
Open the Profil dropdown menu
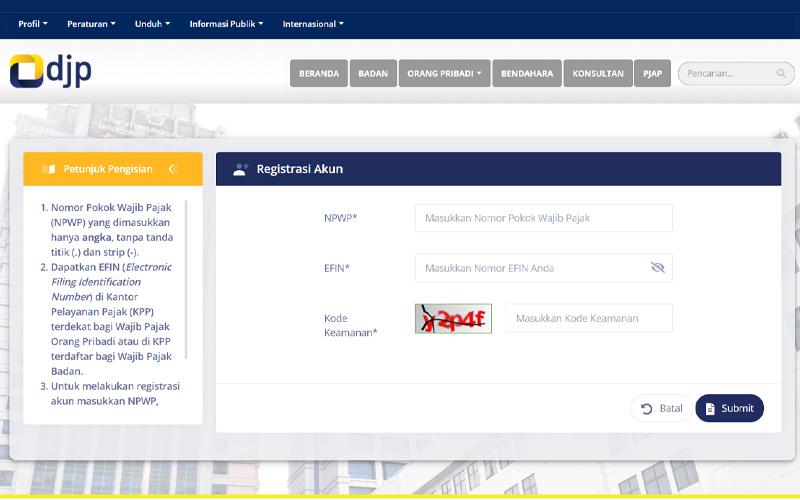coord(33,23)
